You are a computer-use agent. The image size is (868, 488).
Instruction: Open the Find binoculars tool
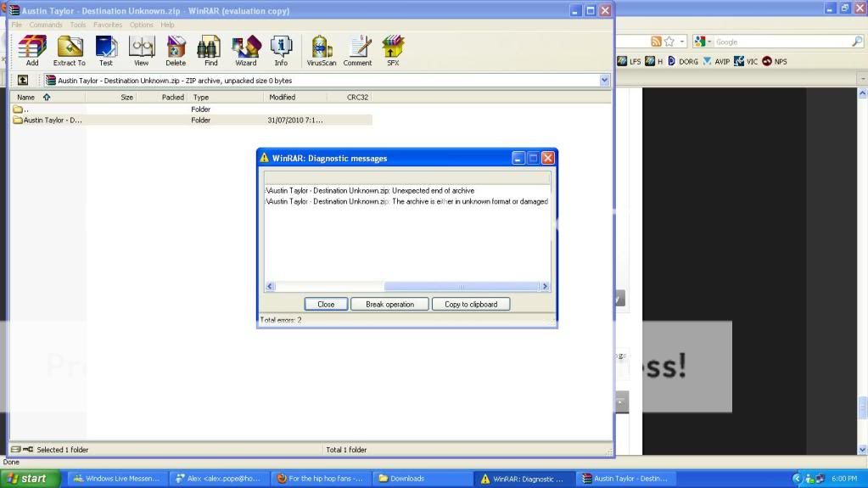pyautogui.click(x=210, y=50)
